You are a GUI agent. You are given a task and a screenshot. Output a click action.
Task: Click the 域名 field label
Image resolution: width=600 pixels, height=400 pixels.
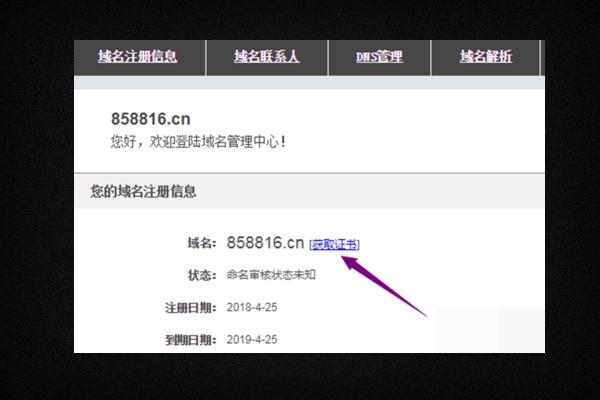[202, 243]
